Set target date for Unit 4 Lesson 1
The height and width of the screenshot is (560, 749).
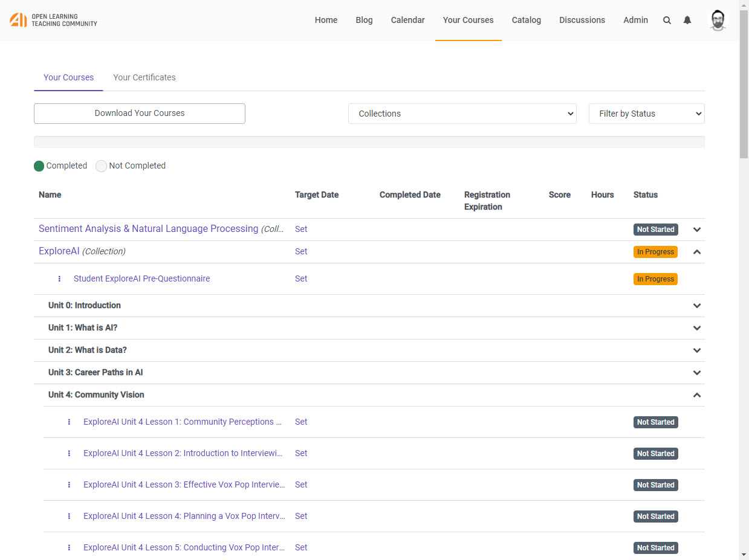(301, 422)
